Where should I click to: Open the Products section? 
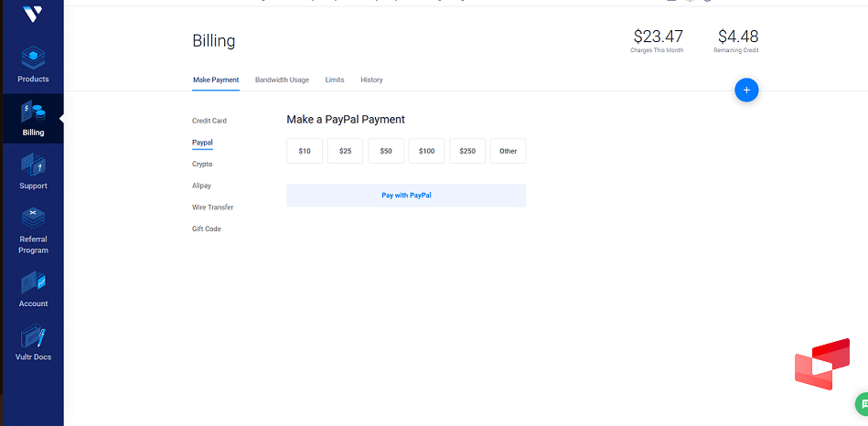point(33,64)
